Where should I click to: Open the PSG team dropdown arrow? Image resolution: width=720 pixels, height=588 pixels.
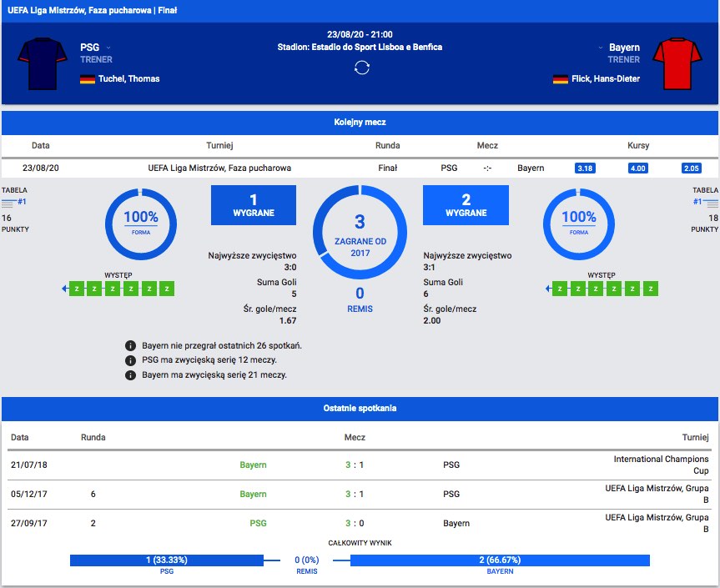pyautogui.click(x=108, y=48)
